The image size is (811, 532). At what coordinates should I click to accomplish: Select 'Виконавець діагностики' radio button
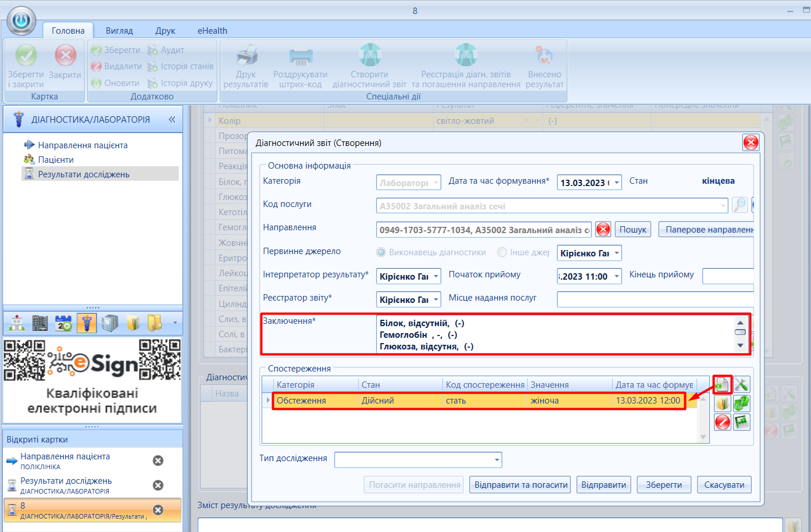[381, 252]
